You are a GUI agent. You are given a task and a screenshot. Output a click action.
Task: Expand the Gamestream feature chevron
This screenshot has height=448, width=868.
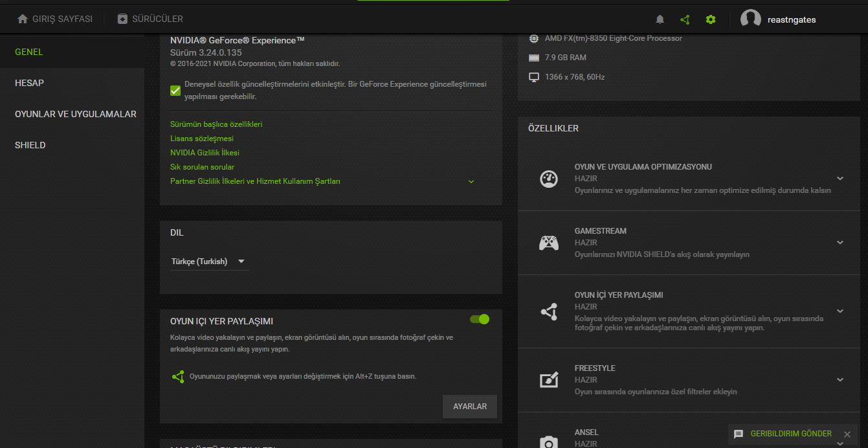tap(840, 243)
